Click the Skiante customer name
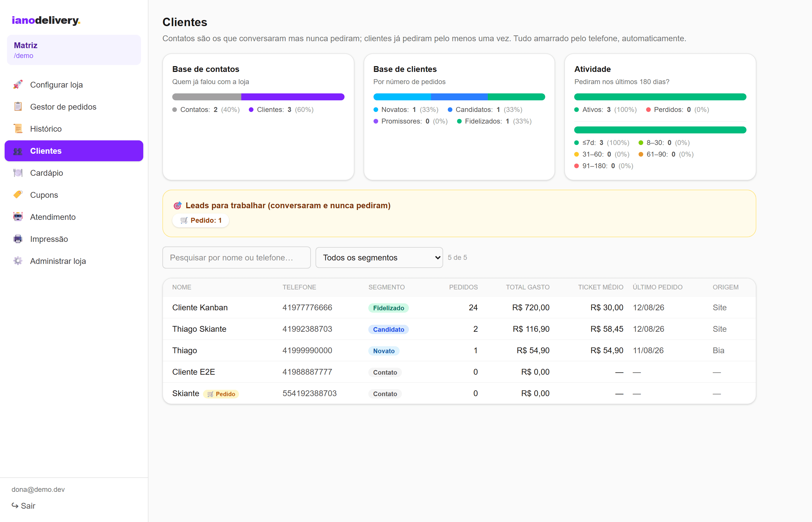 186,394
